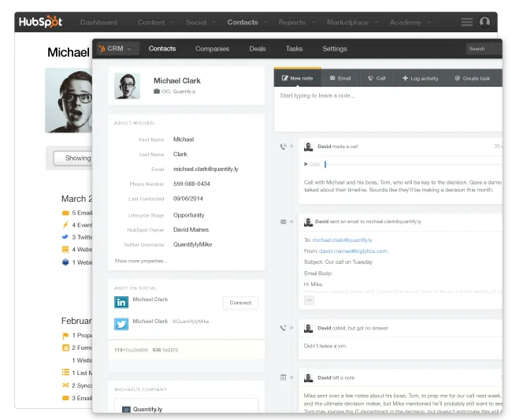Screen dimensions: 512x420
Task: Click the note text area to type
Action: [x=386, y=110]
